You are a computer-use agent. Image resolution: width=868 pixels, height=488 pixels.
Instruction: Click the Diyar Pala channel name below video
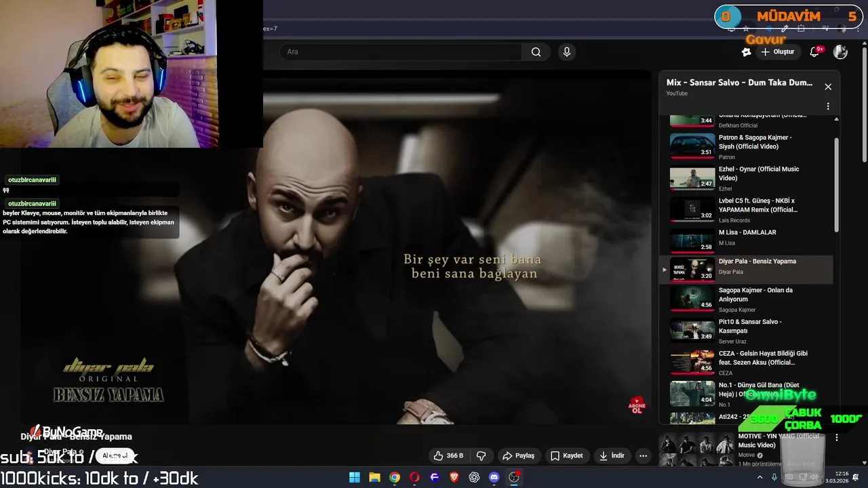(60, 451)
